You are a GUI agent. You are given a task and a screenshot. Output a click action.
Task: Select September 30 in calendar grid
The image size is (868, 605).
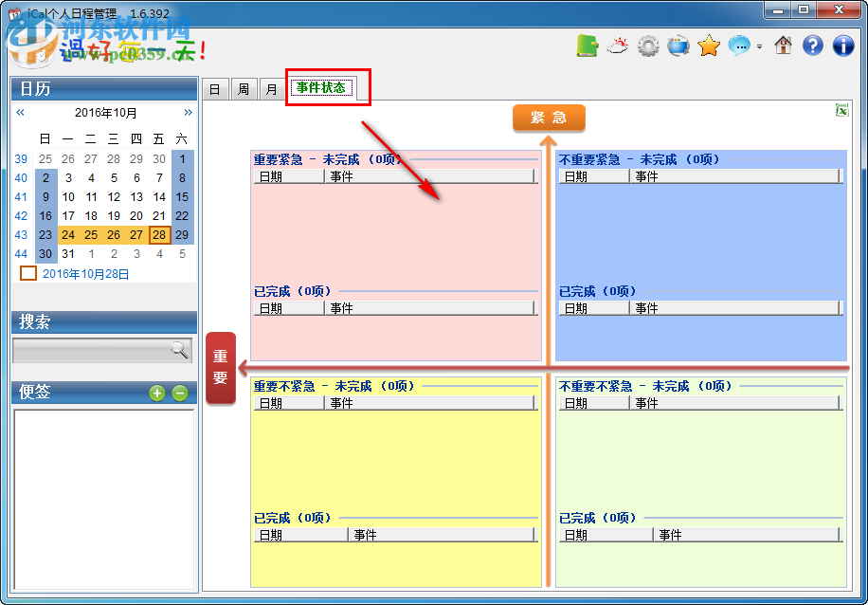[x=159, y=159]
